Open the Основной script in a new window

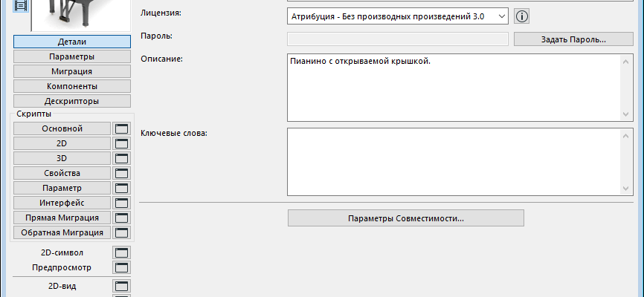[x=120, y=129]
